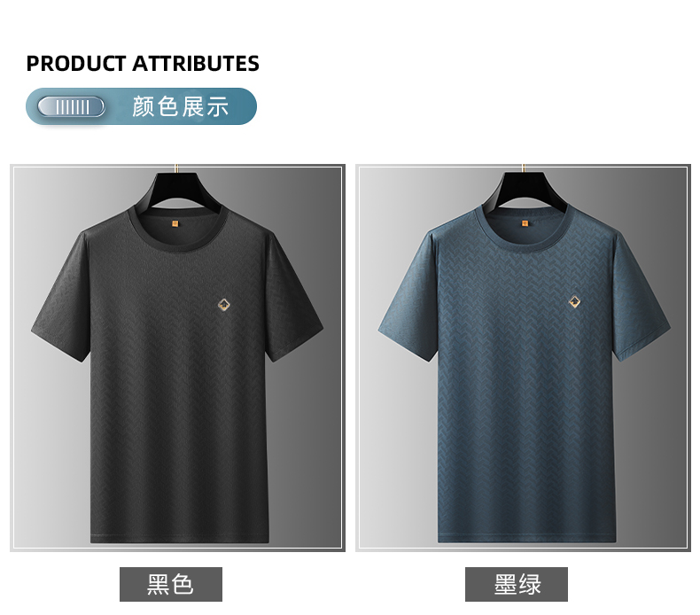Click the orange neck tag on black shirt
The image size is (700, 615).
tap(175, 222)
